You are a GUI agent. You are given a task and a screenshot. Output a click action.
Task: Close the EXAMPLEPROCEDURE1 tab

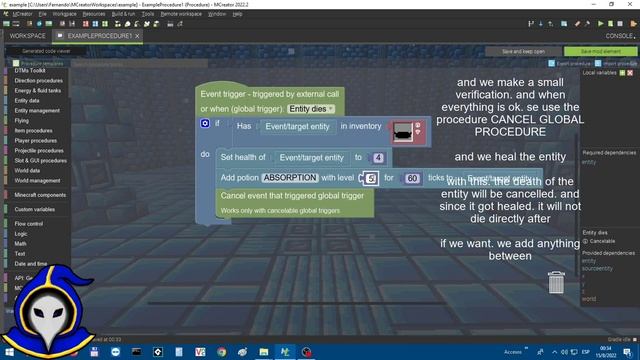[x=137, y=36]
